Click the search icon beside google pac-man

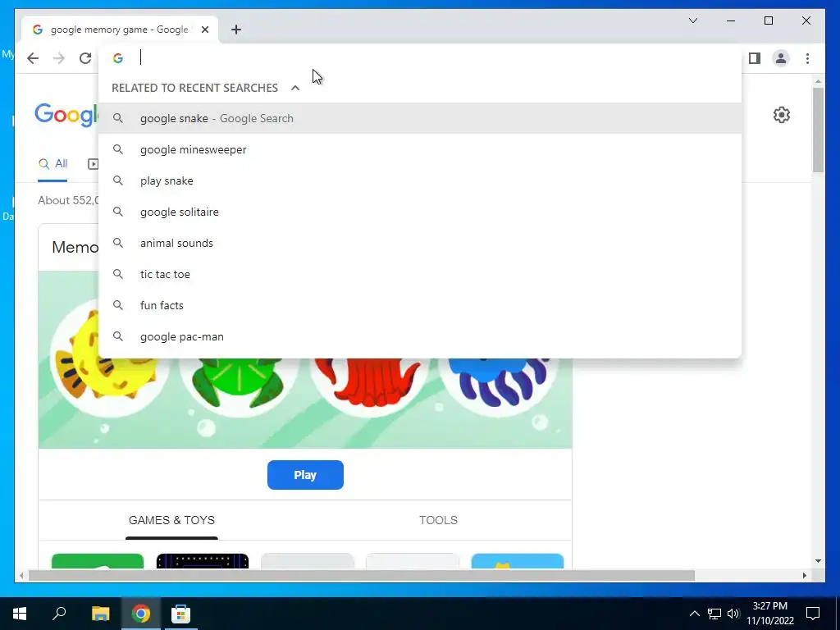tap(118, 336)
